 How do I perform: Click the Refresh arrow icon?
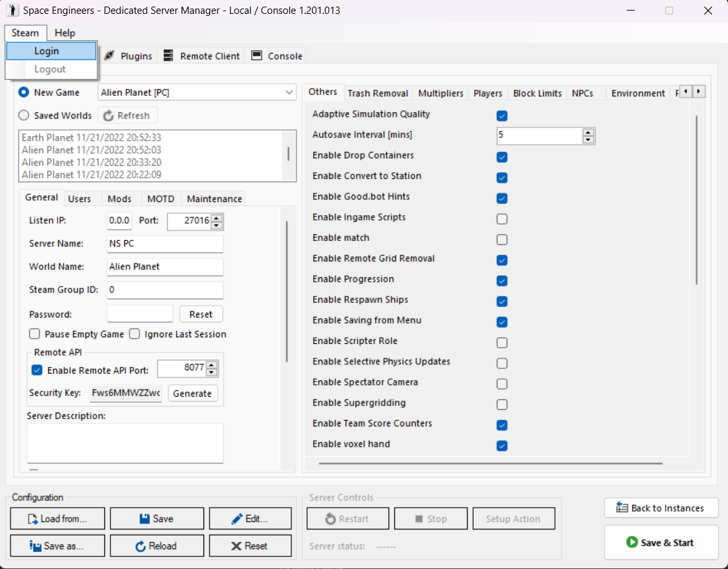pyautogui.click(x=108, y=116)
